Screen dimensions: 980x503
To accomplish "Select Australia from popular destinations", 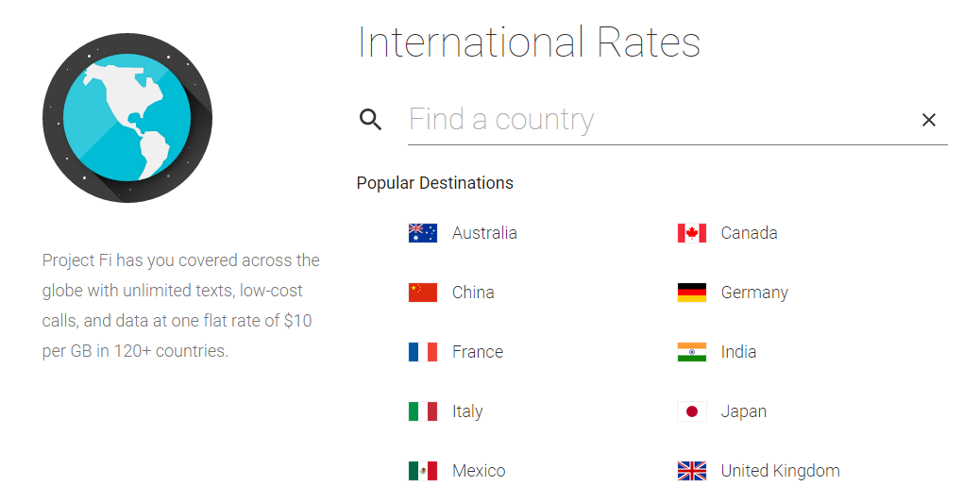I will (484, 233).
